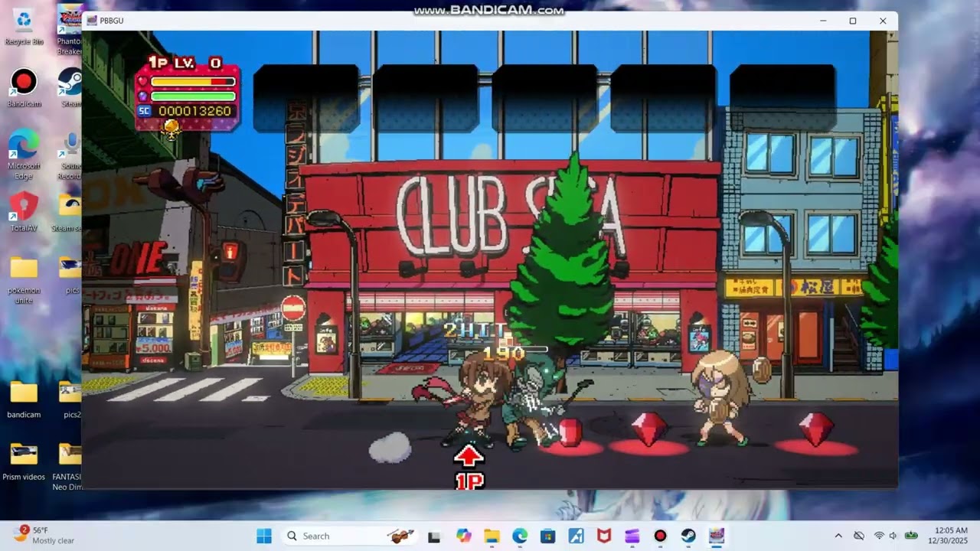Click the 1P LV. 0 level label
The height and width of the screenshot is (551, 980).
pyautogui.click(x=185, y=63)
